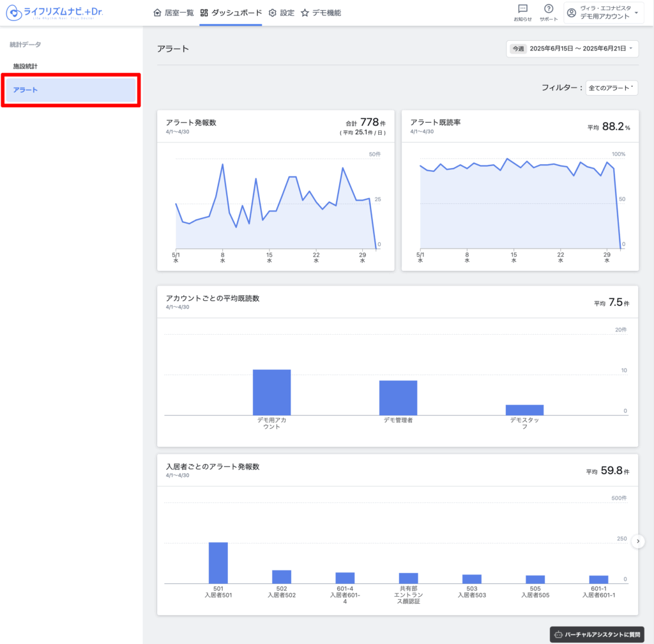This screenshot has width=654, height=644.
Task: Expand the デモ用アカウント account menu
Action: click(x=603, y=13)
